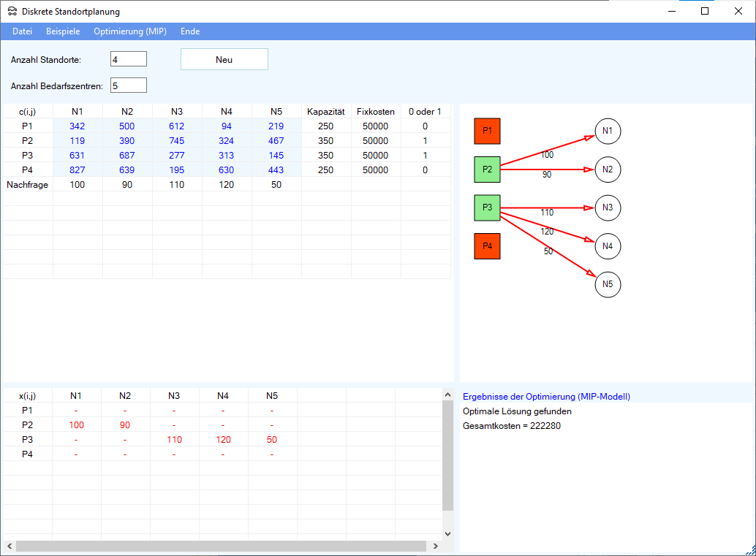Open the Optimierung (MIP) menu

coord(130,31)
